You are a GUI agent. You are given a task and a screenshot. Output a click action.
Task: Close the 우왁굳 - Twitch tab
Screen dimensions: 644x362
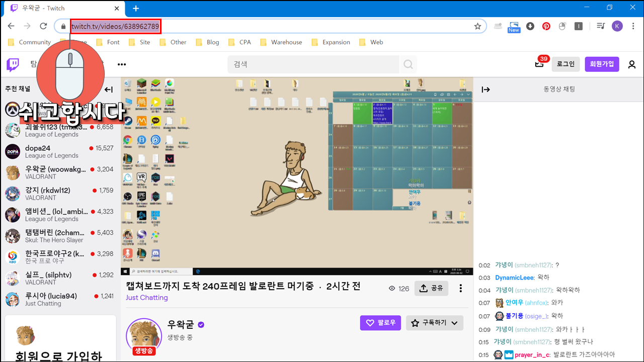pyautogui.click(x=117, y=8)
